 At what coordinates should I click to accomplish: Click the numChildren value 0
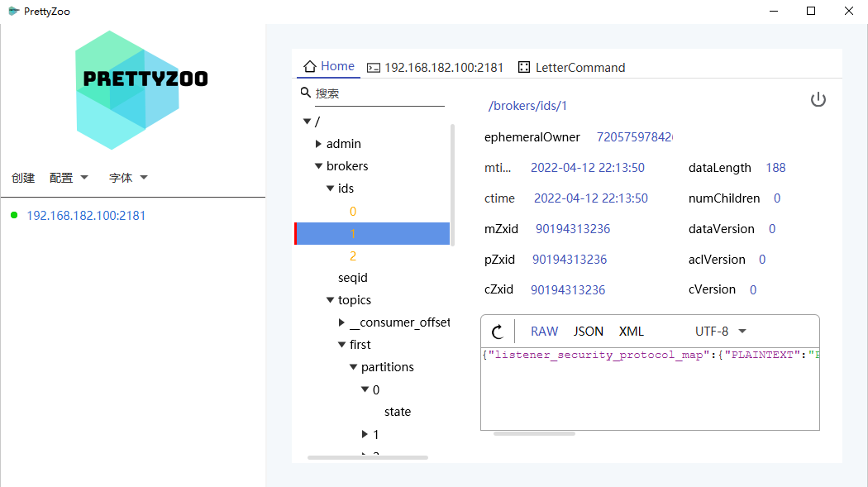pos(777,198)
